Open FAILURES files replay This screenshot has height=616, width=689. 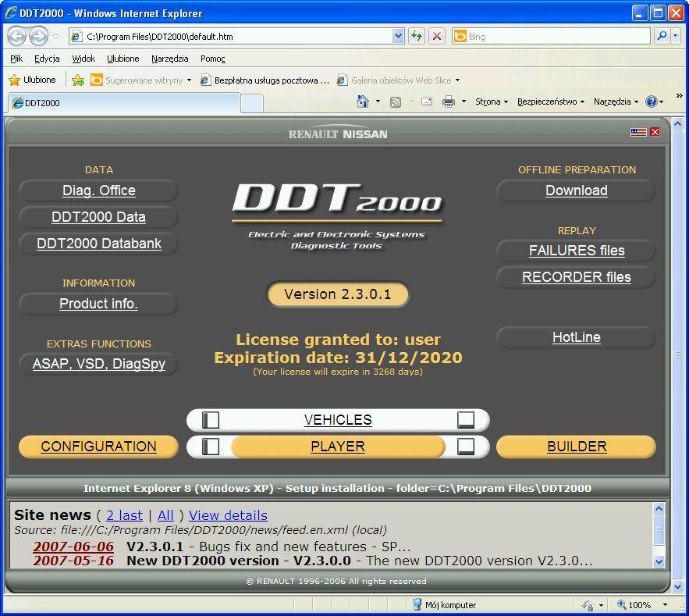point(577,251)
